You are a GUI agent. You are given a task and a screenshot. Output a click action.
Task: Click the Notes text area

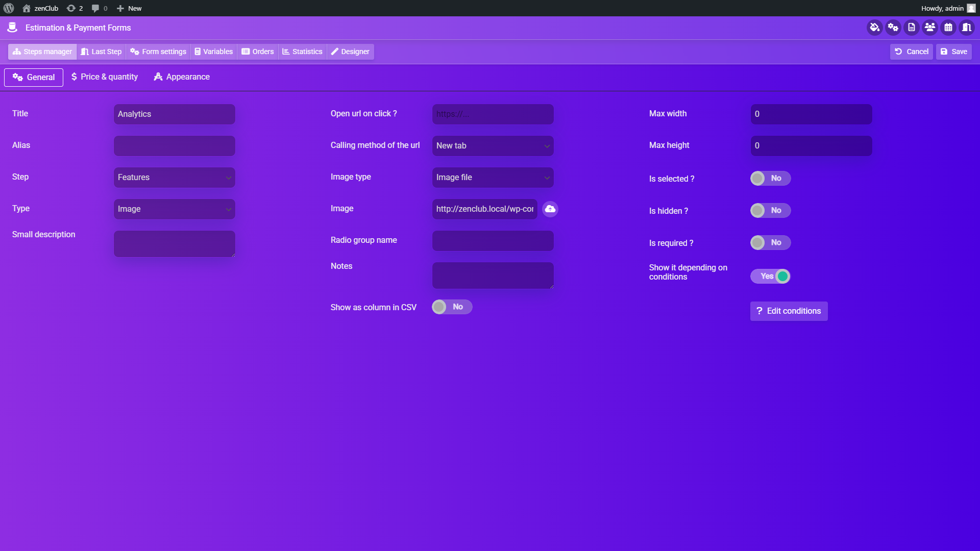pyautogui.click(x=493, y=275)
